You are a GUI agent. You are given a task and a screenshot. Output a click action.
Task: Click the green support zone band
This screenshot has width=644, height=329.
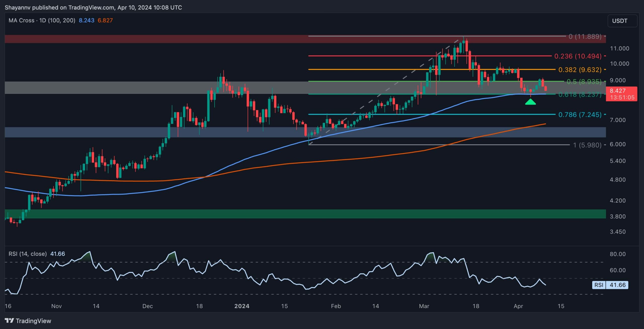(x=302, y=214)
